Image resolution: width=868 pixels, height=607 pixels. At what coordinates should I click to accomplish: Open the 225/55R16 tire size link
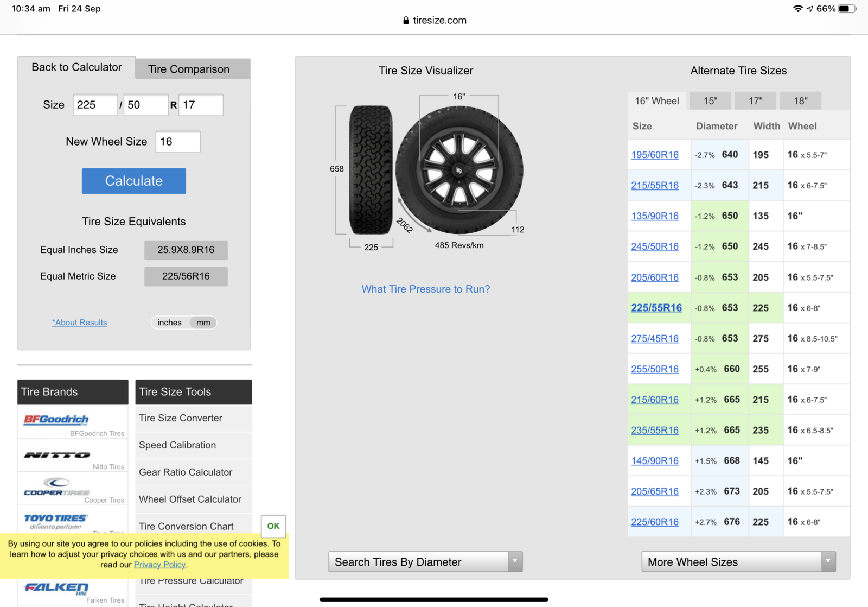[656, 308]
